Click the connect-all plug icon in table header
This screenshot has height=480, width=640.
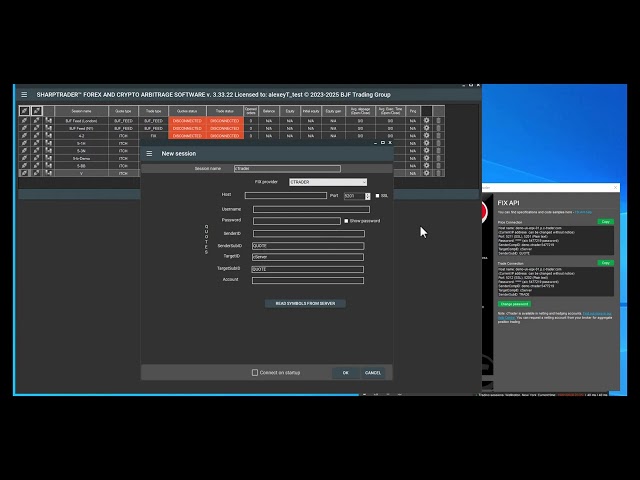click(24, 111)
